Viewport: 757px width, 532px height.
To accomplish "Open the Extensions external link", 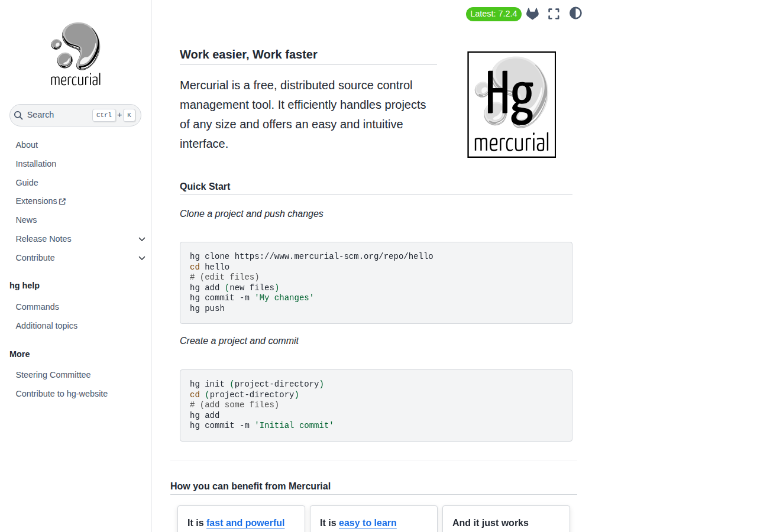I will 41,201.
